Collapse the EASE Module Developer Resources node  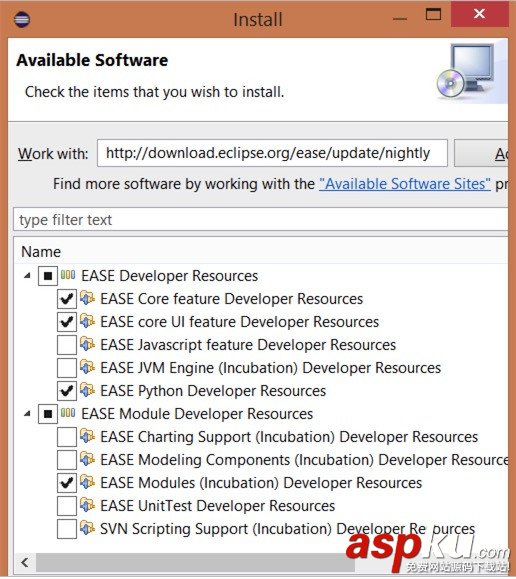[27, 414]
